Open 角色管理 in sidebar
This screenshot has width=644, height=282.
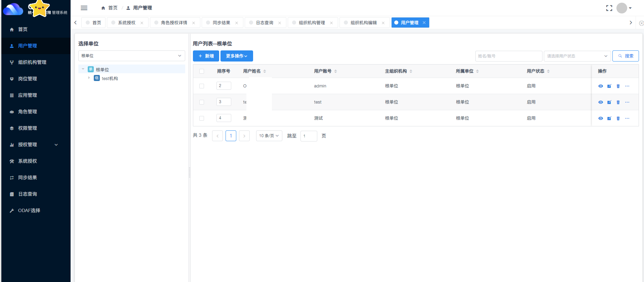click(36, 112)
